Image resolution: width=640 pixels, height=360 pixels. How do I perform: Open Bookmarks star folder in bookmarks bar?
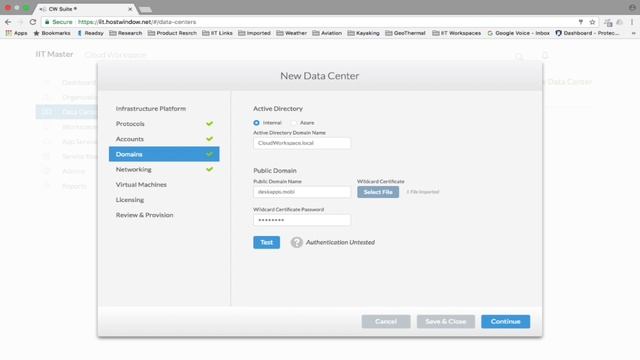coord(52,33)
